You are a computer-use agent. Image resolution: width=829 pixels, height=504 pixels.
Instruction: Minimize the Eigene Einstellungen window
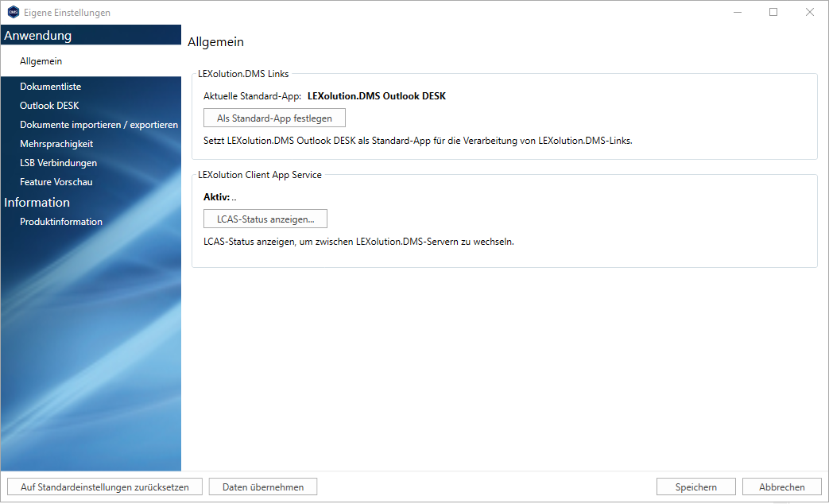(738, 12)
